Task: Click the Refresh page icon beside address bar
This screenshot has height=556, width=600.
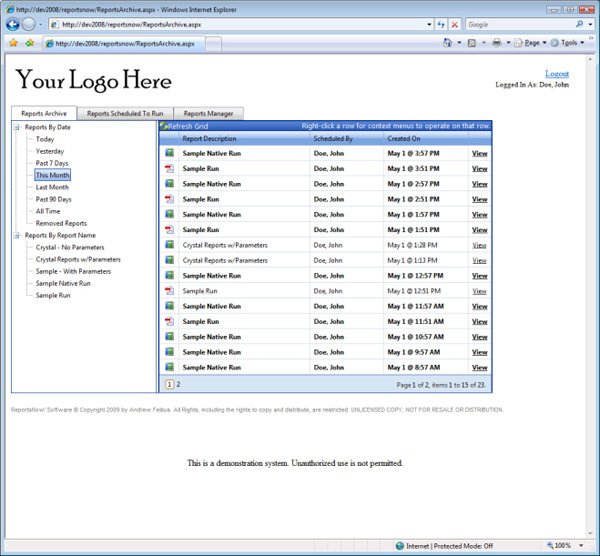Action: point(441,24)
